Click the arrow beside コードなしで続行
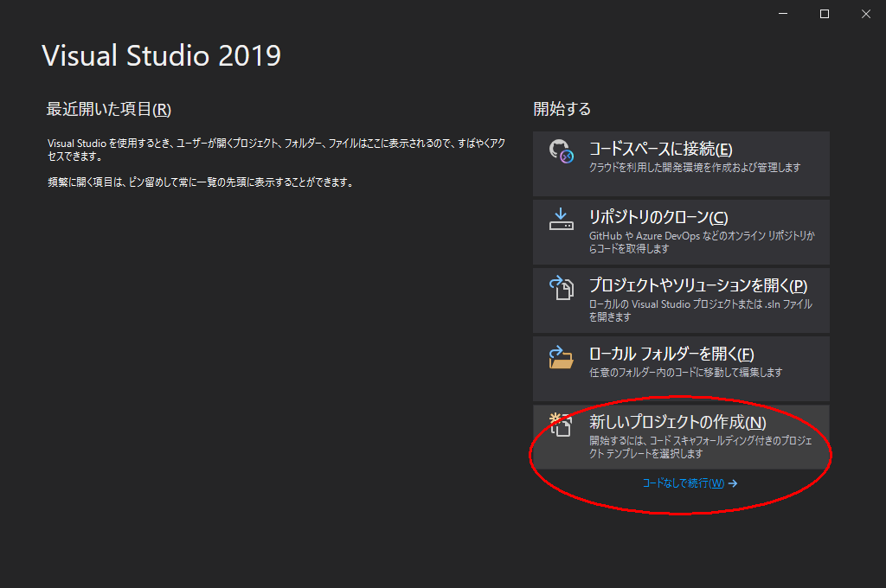This screenshot has width=886, height=588. pos(733,483)
